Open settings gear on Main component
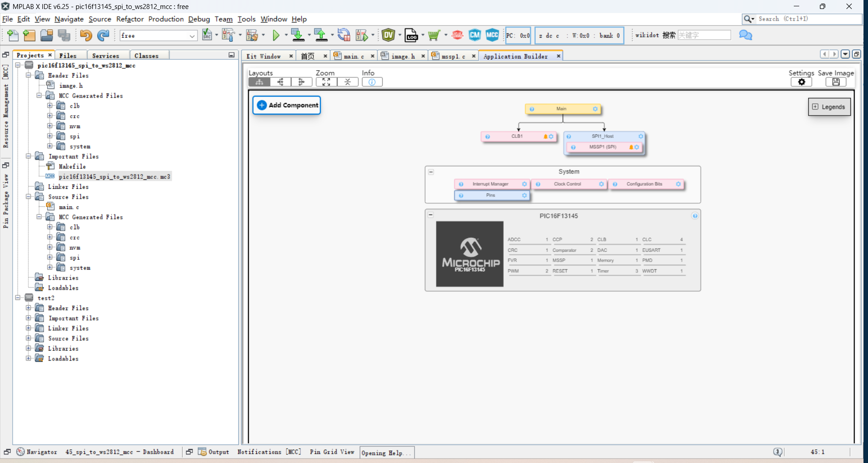Image resolution: width=868 pixels, height=463 pixels. click(595, 109)
